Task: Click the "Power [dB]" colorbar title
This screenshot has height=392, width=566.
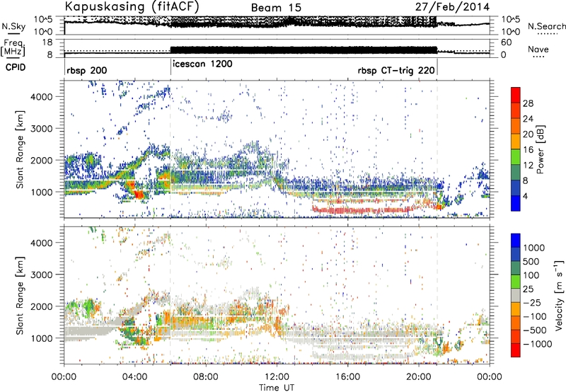Action: point(540,149)
